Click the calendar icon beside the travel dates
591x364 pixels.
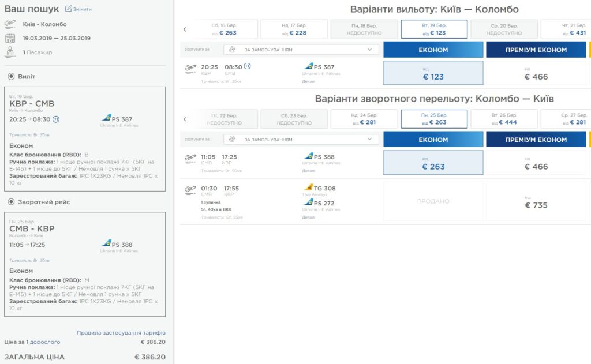point(10,38)
